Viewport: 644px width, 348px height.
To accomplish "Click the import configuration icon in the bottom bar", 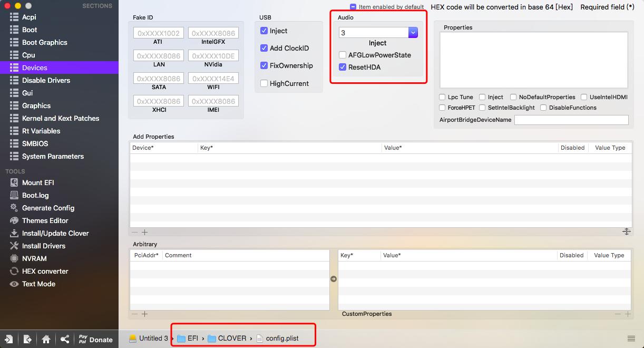I will pyautogui.click(x=9, y=339).
